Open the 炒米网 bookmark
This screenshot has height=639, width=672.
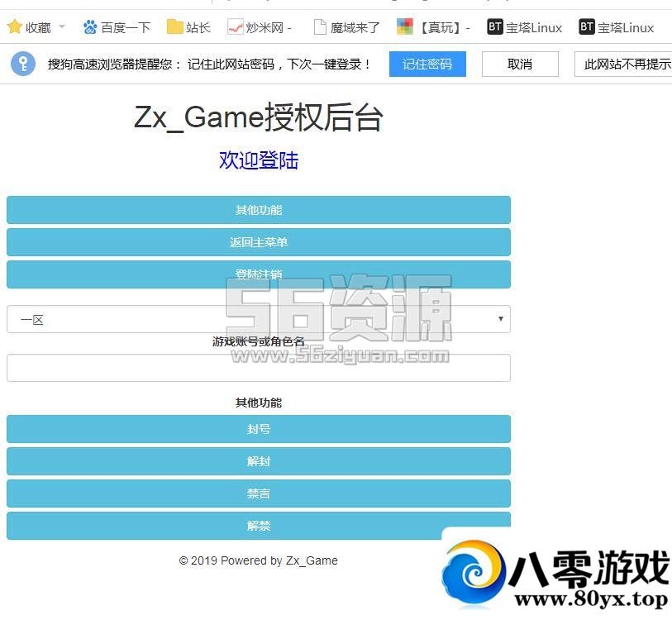click(259, 27)
